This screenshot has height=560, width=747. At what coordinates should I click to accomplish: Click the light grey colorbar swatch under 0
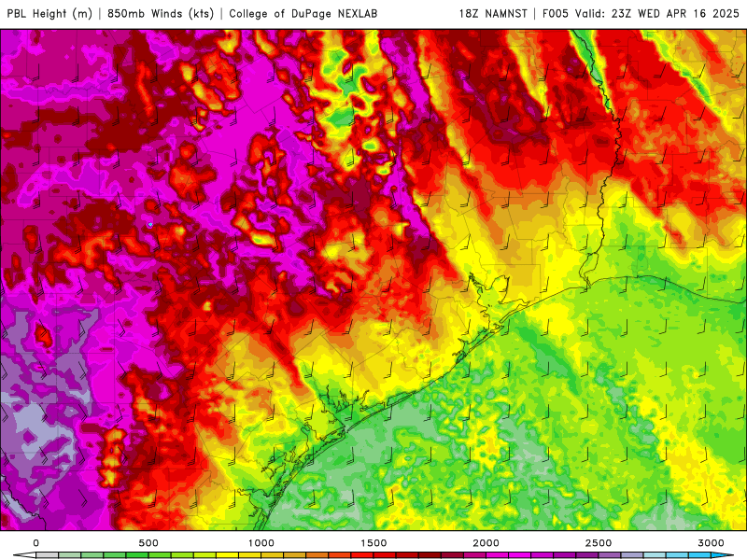[48, 555]
